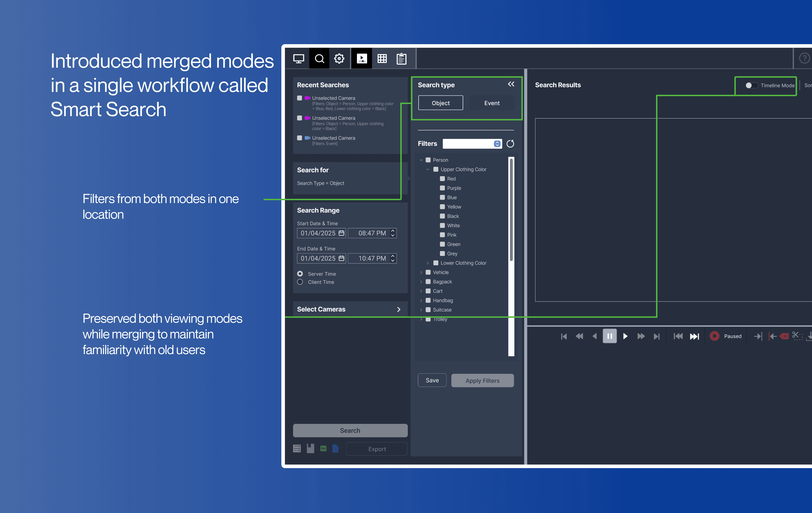Select the grid layout icon

(x=382, y=59)
